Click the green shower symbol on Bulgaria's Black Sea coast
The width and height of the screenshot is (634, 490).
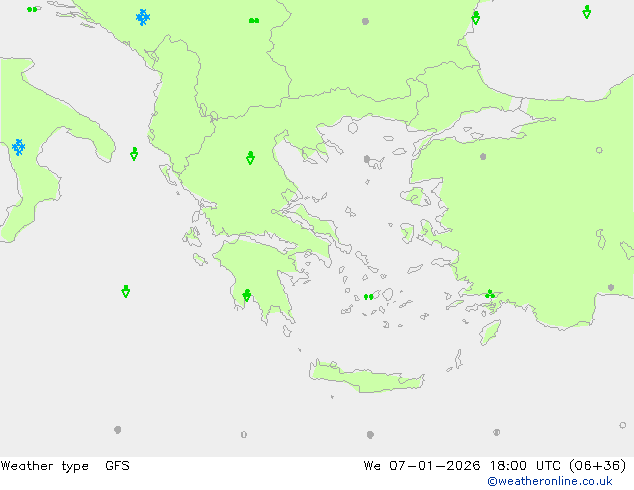point(476,18)
